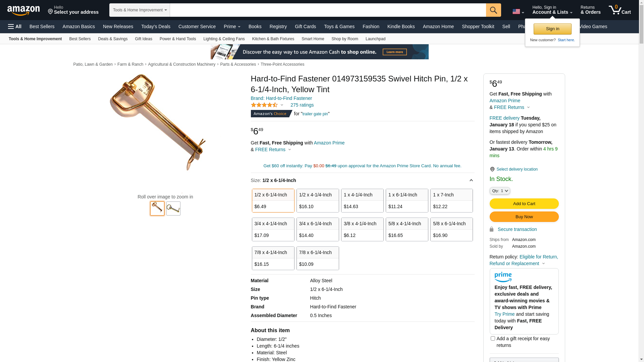Select the 3/8 x 4-1/4-Inch size option
The height and width of the screenshot is (362, 644).
pyautogui.click(x=362, y=229)
